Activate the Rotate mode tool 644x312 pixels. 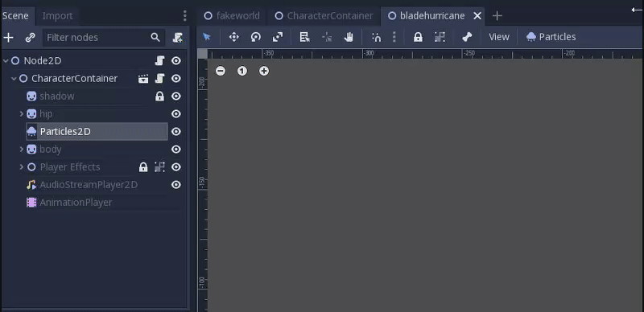point(256,37)
